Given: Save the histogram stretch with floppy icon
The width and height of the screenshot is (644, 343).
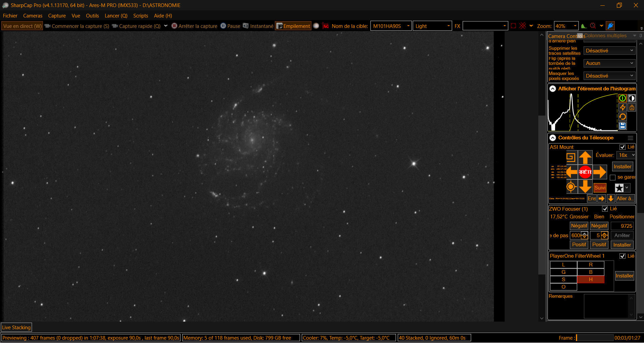Looking at the screenshot, I should (x=623, y=126).
